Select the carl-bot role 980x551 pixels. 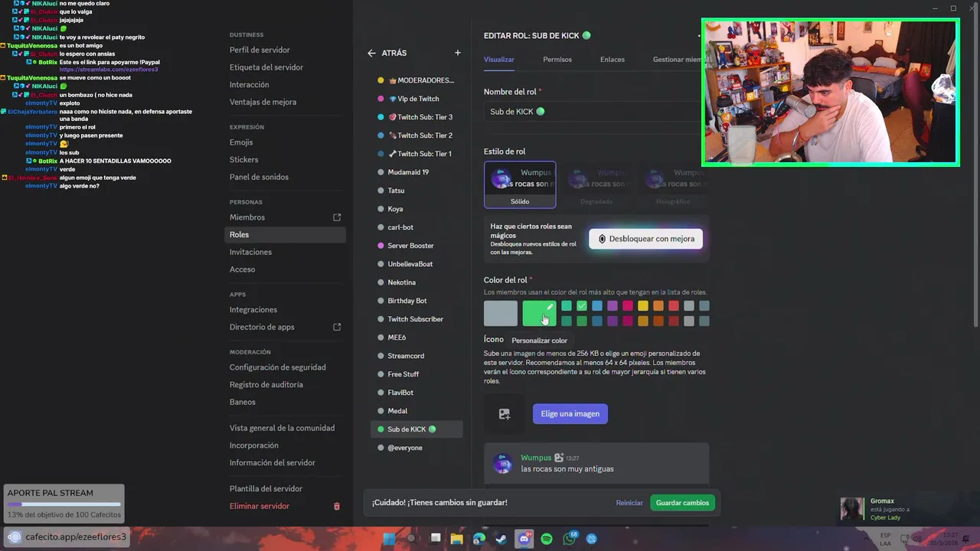[416, 227]
